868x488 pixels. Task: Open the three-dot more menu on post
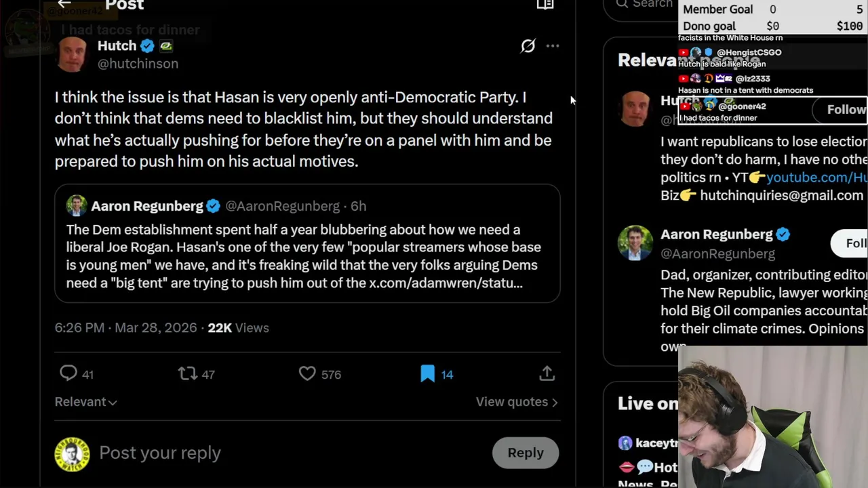point(553,46)
